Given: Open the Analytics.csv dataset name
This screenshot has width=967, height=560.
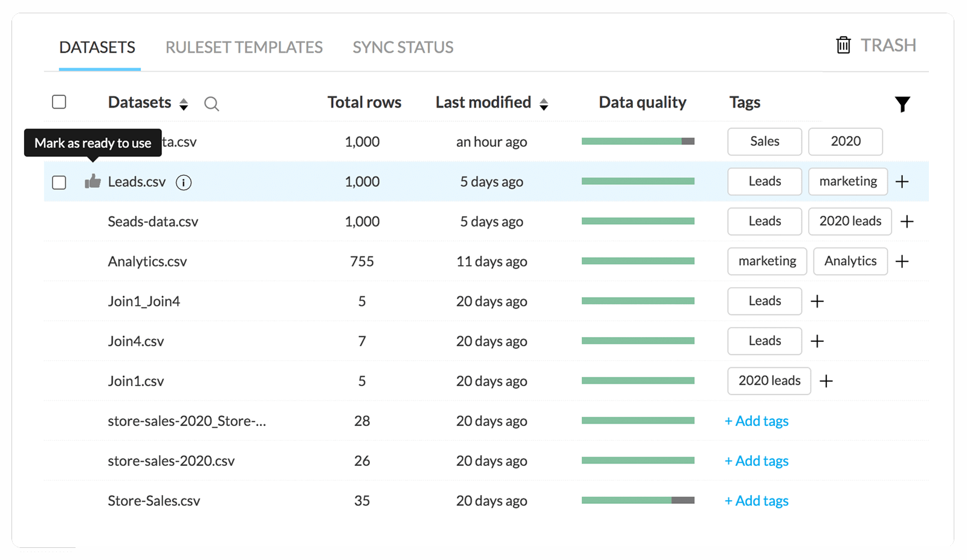Looking at the screenshot, I should [147, 262].
